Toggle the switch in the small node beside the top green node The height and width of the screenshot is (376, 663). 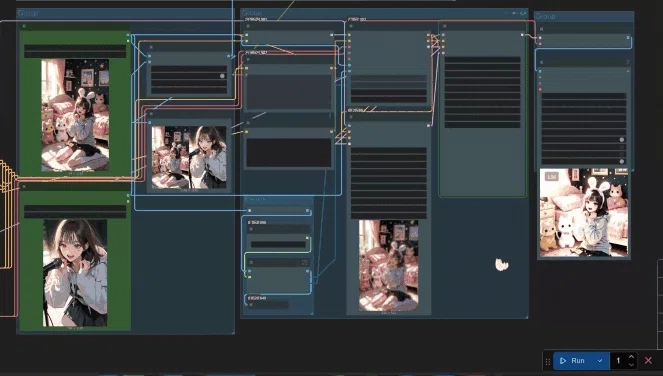coord(222,76)
